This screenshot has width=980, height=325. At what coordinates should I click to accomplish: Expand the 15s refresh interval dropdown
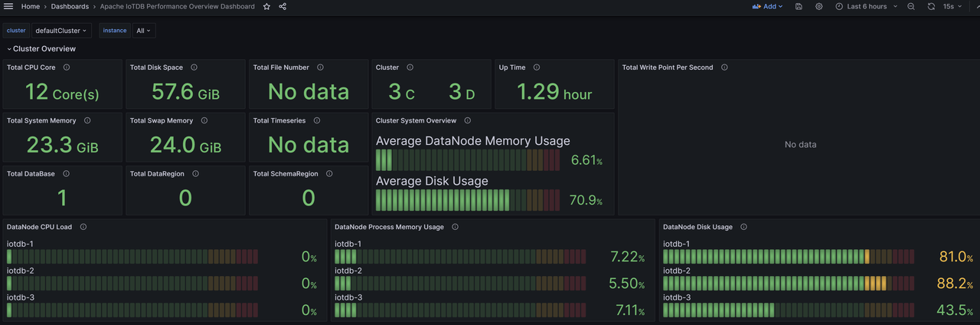point(952,6)
